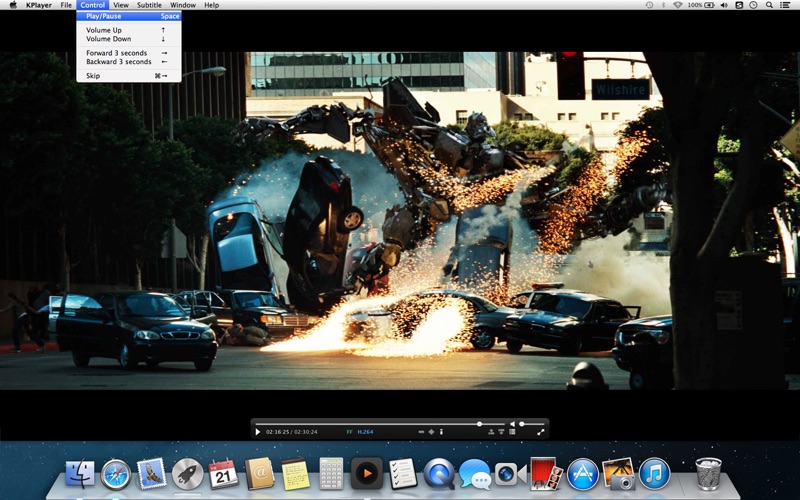Mute audio with the speaker icon
Image resolution: width=800 pixels, height=500 pixels.
click(512, 423)
